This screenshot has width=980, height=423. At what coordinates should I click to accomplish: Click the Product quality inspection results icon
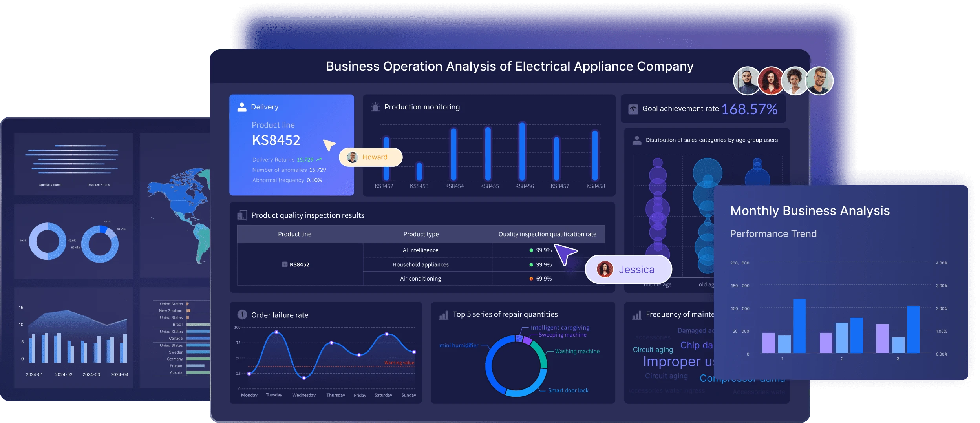[242, 215]
